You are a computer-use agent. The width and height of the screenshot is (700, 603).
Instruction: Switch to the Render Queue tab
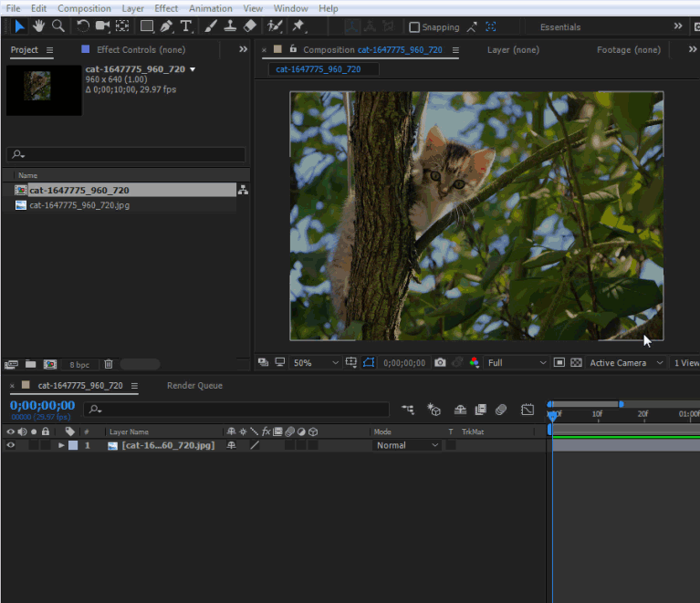click(x=194, y=386)
